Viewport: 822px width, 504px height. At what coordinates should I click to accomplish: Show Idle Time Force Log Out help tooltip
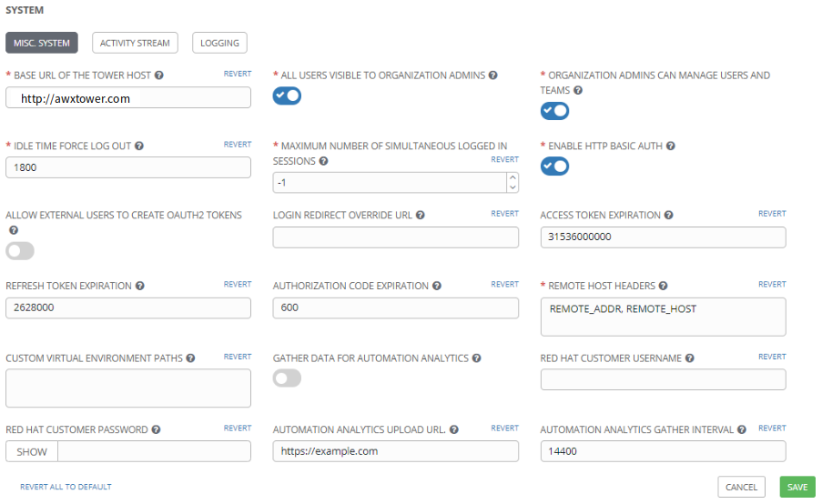coord(139,146)
